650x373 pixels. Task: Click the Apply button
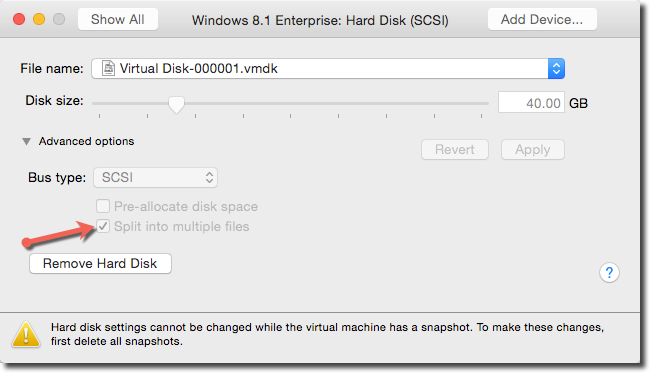(533, 150)
